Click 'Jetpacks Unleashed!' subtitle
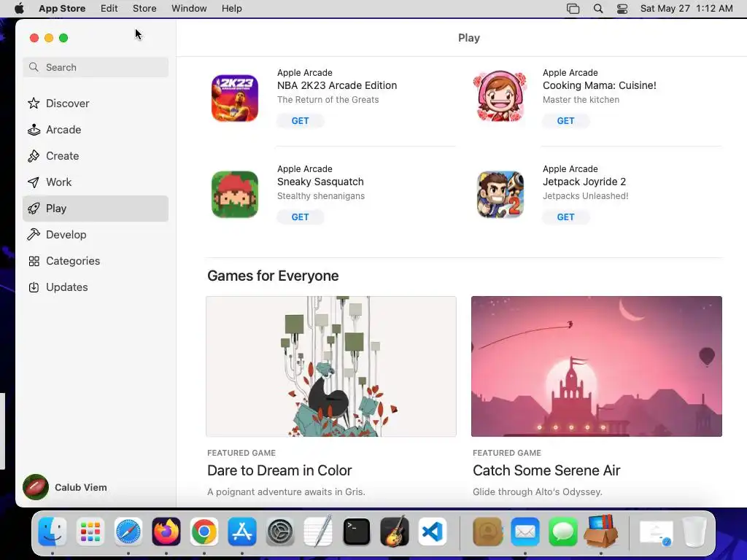Screen dimensions: 747x560 click(x=586, y=195)
